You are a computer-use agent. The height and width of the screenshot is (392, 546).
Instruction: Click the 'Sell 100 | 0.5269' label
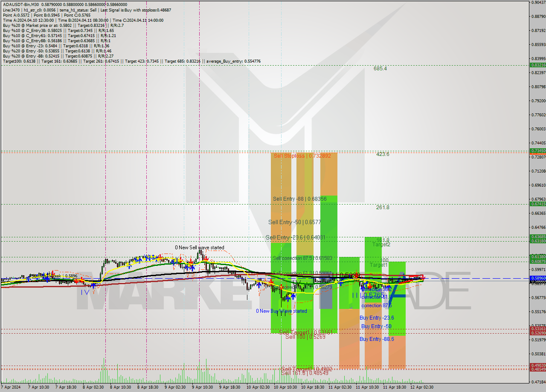[x=305, y=337]
